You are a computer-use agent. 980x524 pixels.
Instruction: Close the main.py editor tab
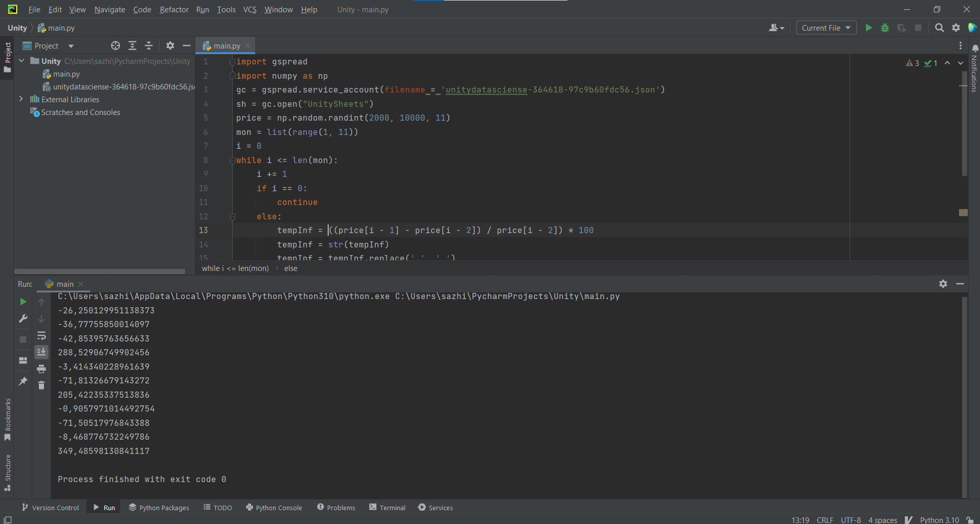click(x=248, y=45)
